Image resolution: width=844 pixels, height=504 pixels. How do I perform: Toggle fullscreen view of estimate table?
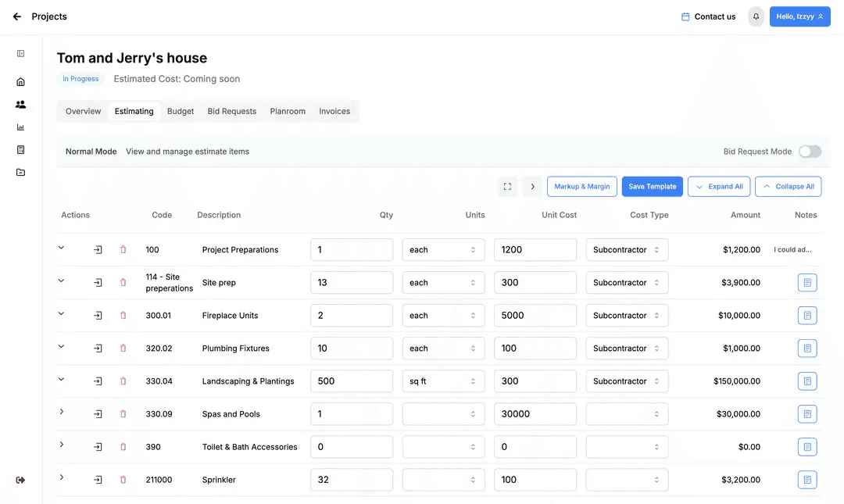[507, 187]
